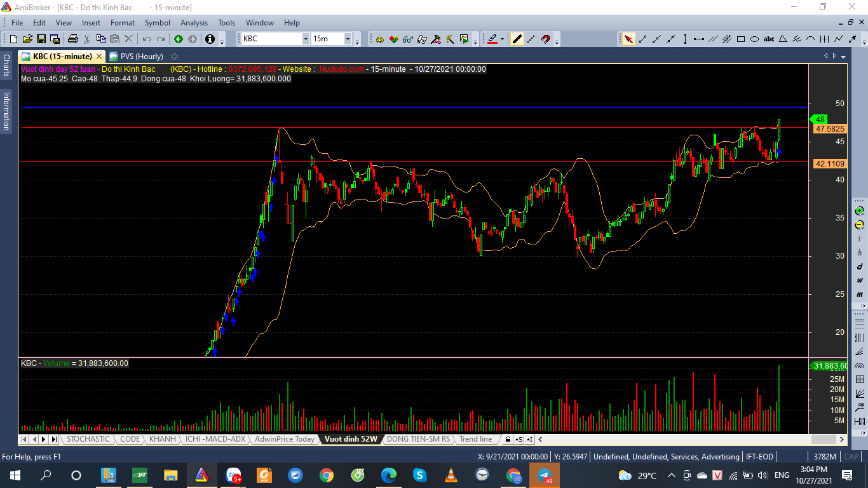Pick the Ellipse drawing tool
This screenshot has width=868, height=488.
[x=755, y=39]
